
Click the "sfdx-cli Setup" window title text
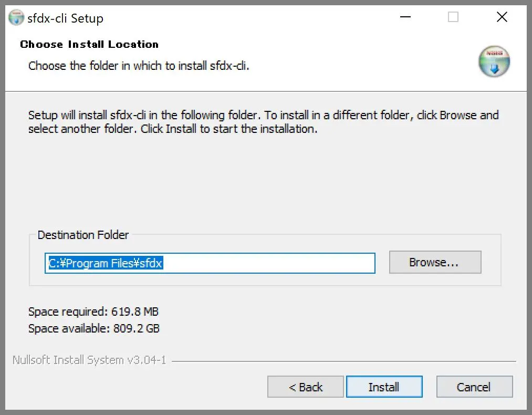coord(65,18)
